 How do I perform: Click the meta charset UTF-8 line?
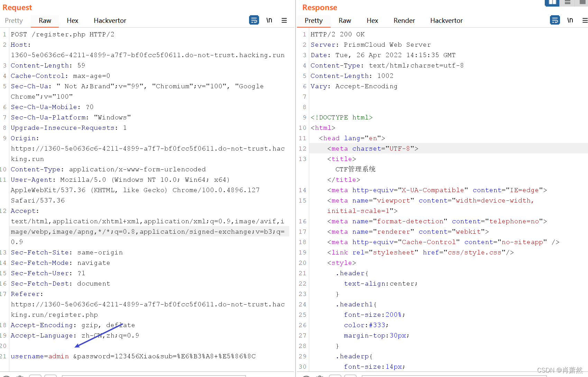pos(373,149)
